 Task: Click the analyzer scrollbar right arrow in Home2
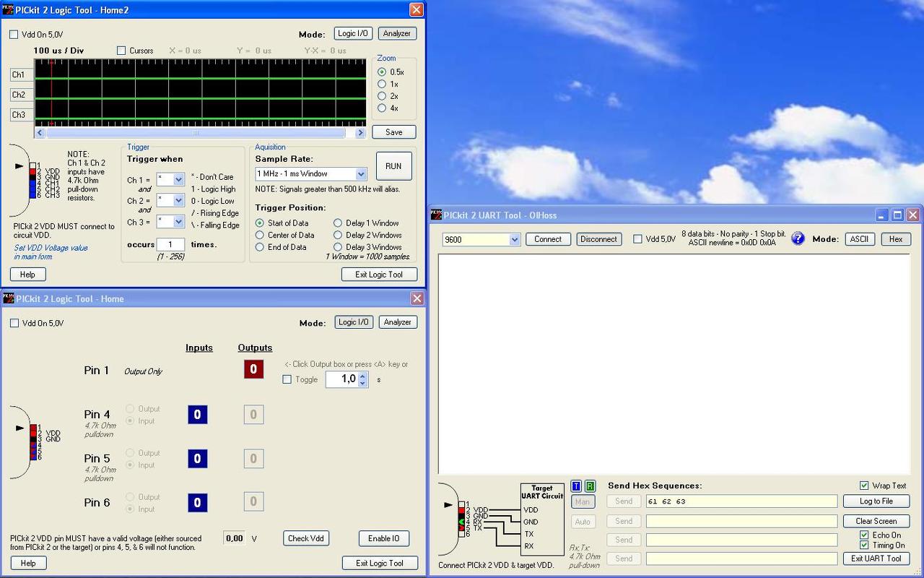361,132
